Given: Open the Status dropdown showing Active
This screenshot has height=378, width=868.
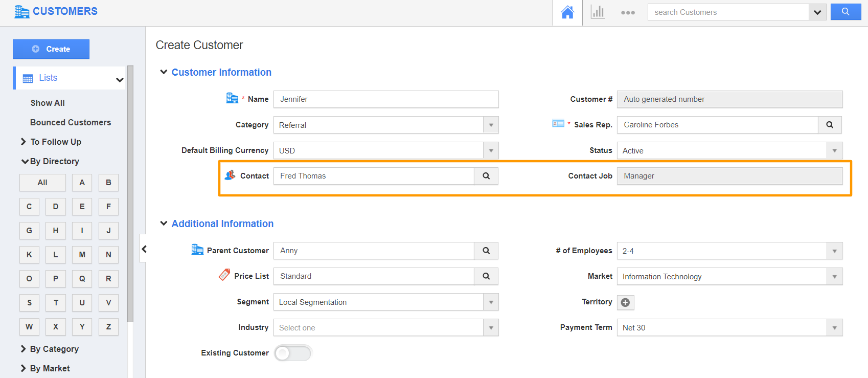Looking at the screenshot, I should [729, 150].
